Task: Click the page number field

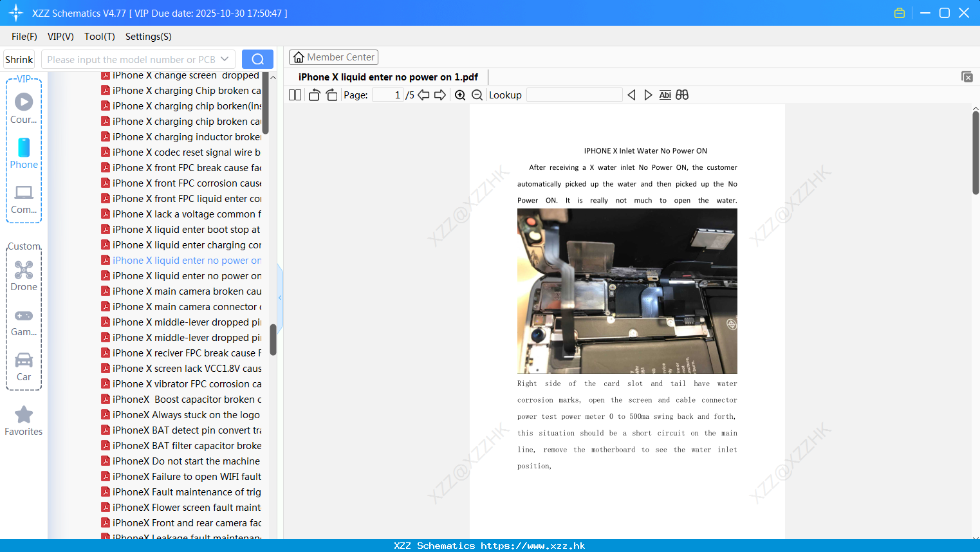Action: [388, 95]
